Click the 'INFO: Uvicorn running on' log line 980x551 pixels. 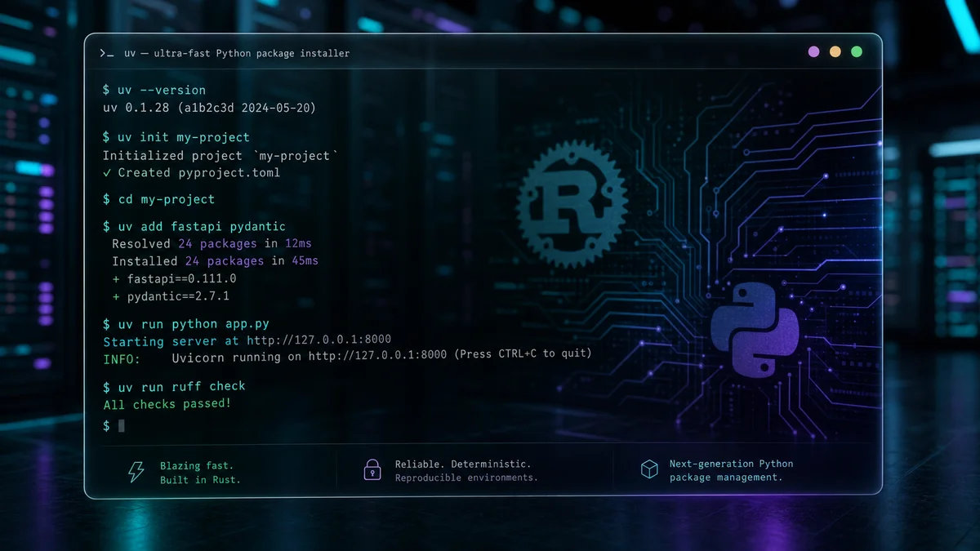pos(347,355)
